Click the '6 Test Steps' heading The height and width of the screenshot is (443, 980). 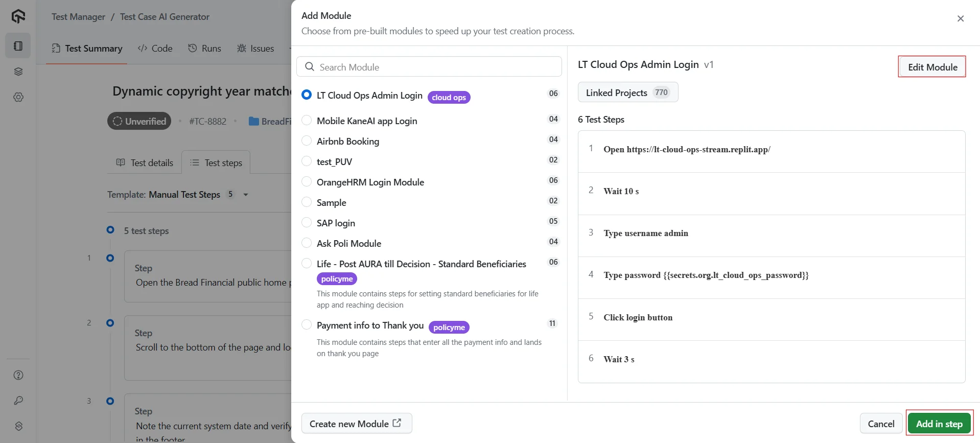pos(601,120)
